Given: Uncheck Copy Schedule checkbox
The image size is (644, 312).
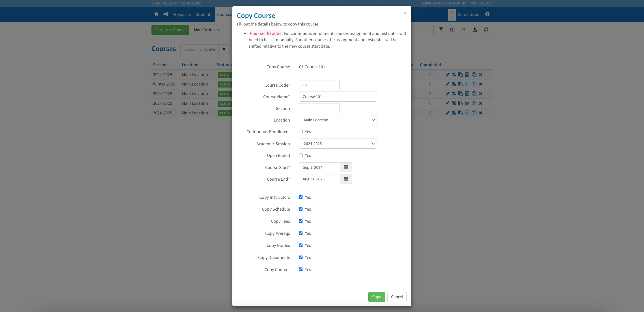Looking at the screenshot, I should (301, 209).
